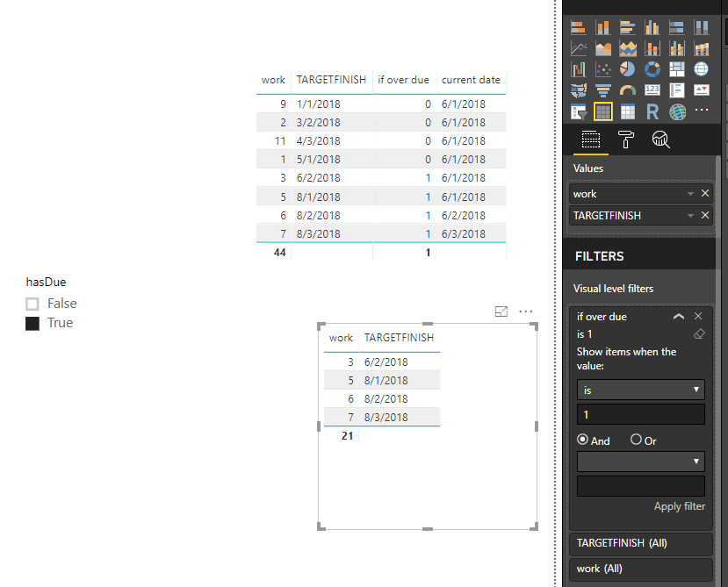Open the Analytics magnifier tab
The width and height of the screenshot is (728, 587).
click(660, 140)
